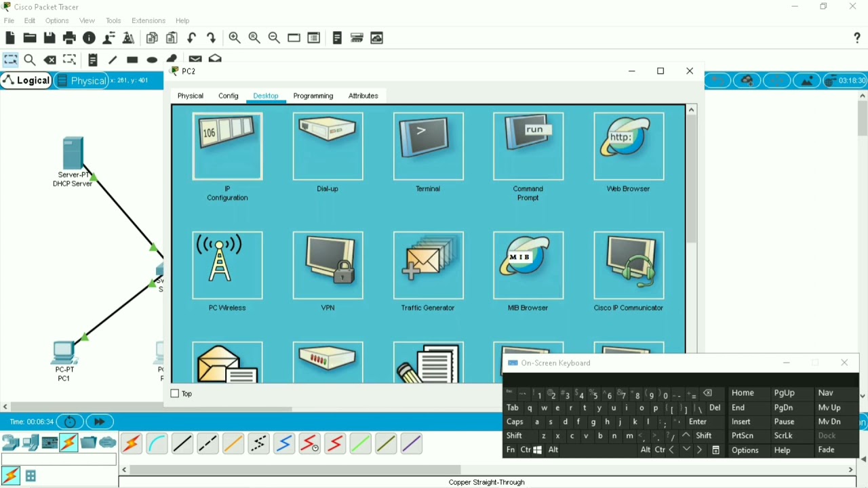The image size is (868, 488).
Task: Select the Draw Ellipse tool
Action: click(x=153, y=60)
